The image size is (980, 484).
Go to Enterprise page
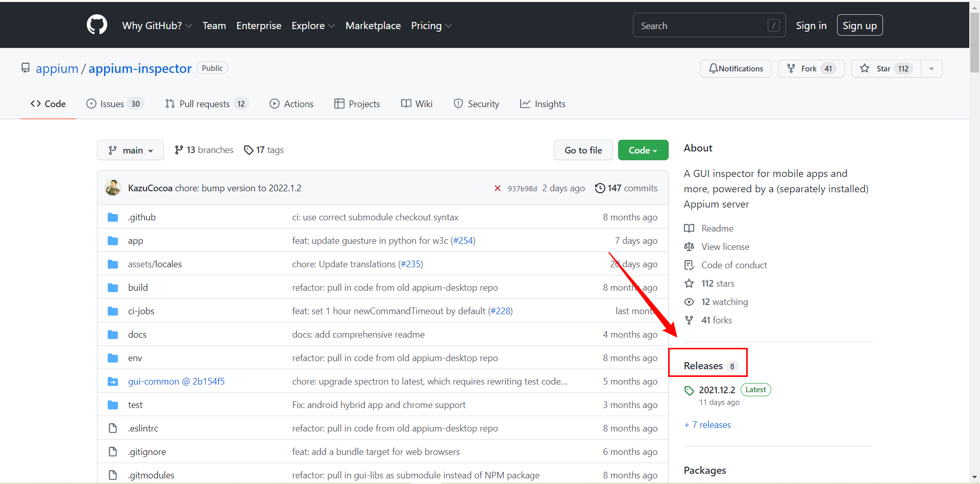click(259, 26)
